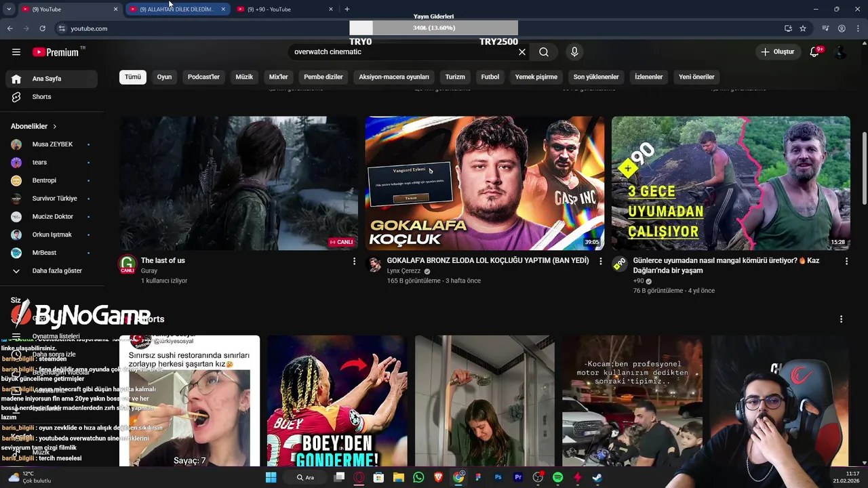Open the Shorts section three-dot menu
This screenshot has width=868, height=488.
842,319
